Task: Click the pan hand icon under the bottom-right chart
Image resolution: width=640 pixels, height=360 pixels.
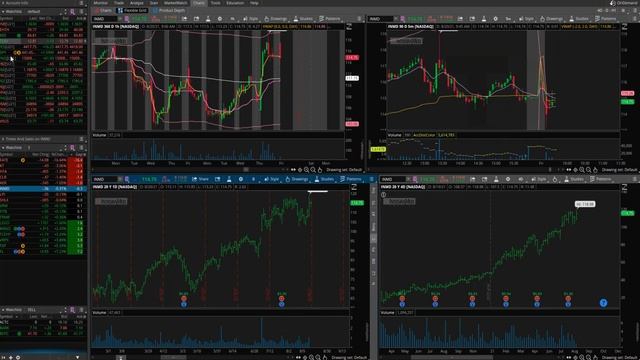Action: [x=596, y=358]
